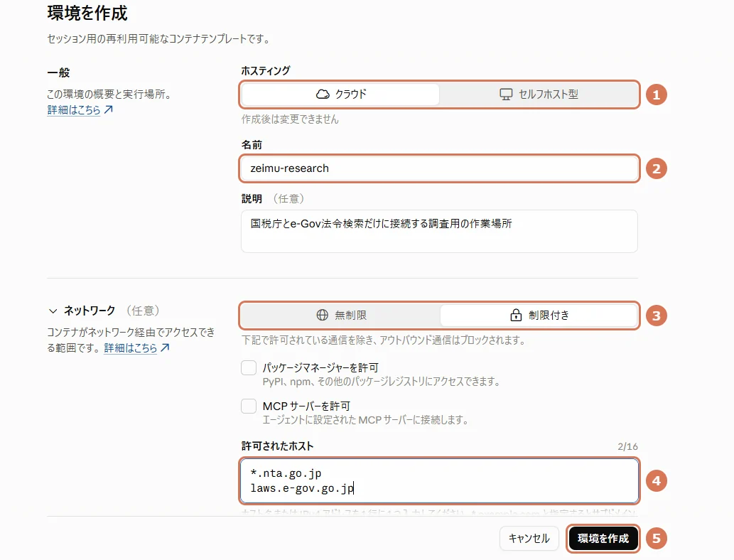Click external arrow icon beside 一般 details link
This screenshot has width=734, height=560.
point(108,109)
